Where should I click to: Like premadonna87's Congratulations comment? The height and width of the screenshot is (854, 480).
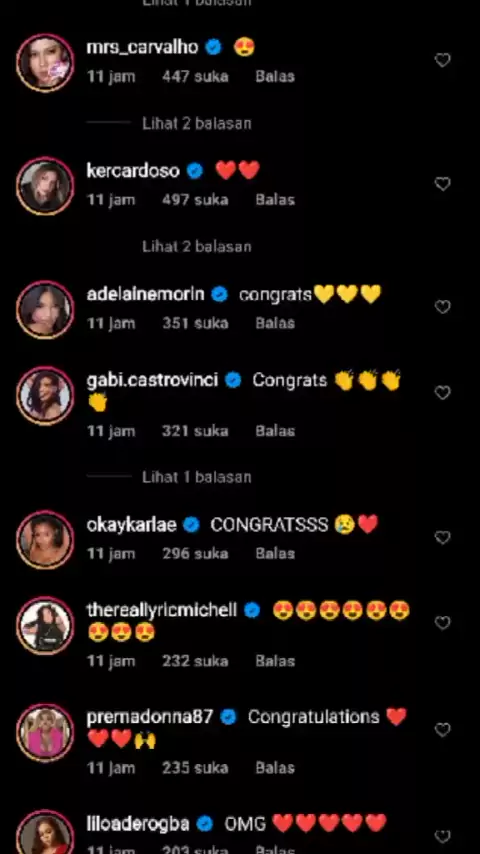tap(442, 730)
